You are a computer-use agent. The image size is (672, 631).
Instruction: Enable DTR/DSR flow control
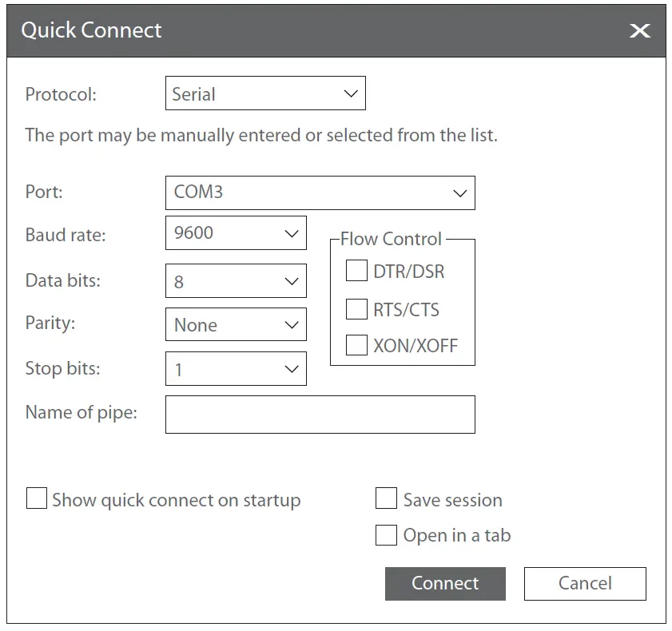pyautogui.click(x=356, y=271)
